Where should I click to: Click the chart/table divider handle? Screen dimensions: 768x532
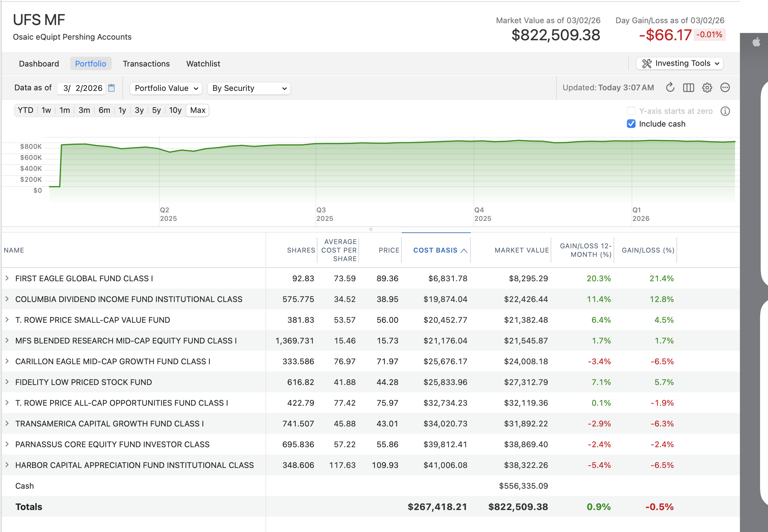pos(371,229)
